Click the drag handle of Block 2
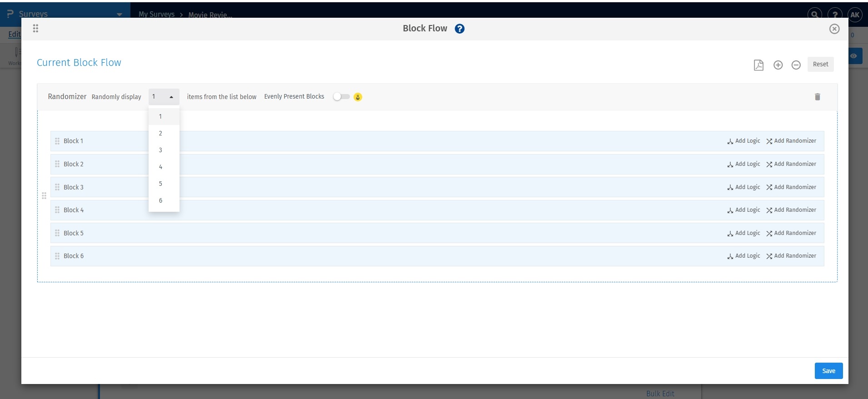 (57, 164)
